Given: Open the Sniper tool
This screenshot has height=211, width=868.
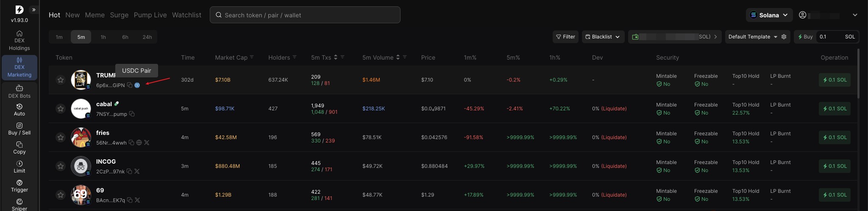Looking at the screenshot, I should pyautogui.click(x=19, y=204).
